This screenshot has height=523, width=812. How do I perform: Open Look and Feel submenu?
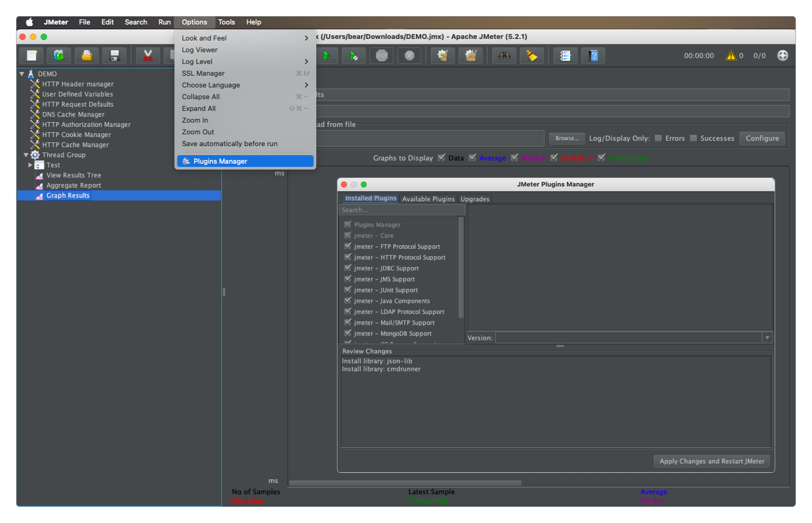245,38
